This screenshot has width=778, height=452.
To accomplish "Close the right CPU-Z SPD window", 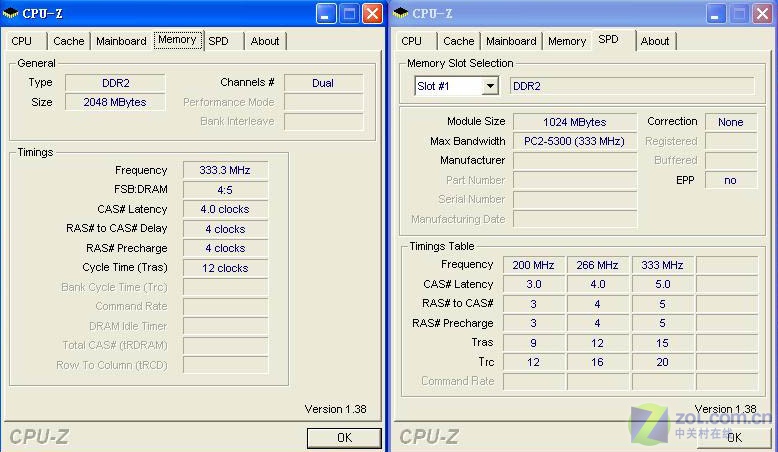I will click(763, 14).
